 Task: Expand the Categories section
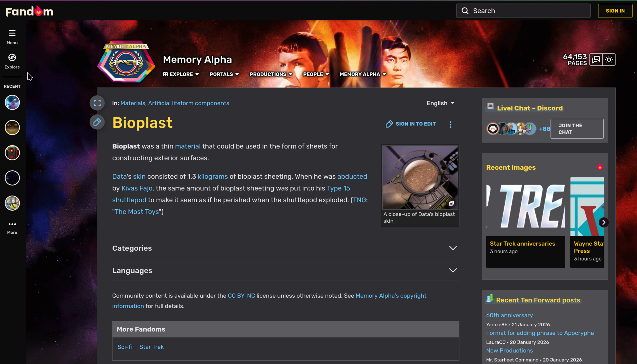point(453,248)
